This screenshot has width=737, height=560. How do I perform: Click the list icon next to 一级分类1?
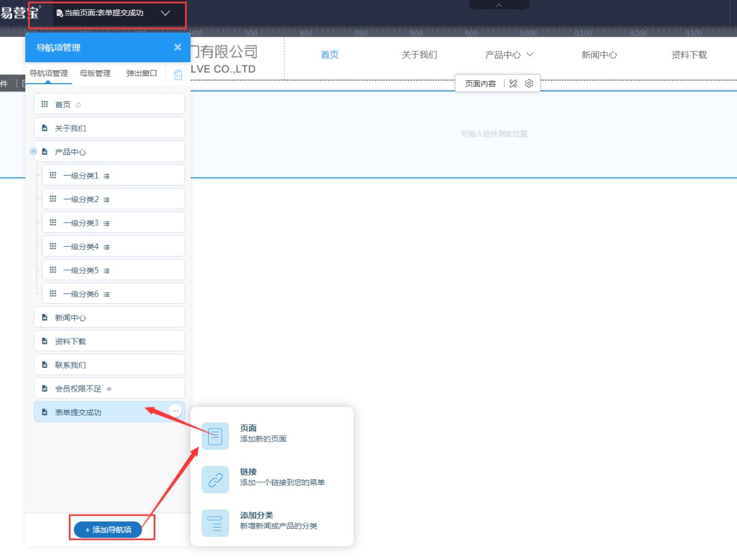[x=107, y=176]
